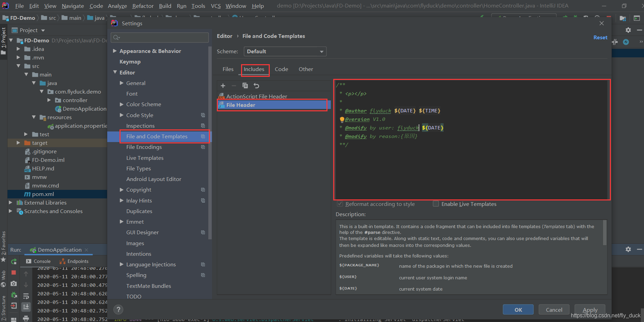Click the Reset link
644x322 pixels.
(x=600, y=38)
